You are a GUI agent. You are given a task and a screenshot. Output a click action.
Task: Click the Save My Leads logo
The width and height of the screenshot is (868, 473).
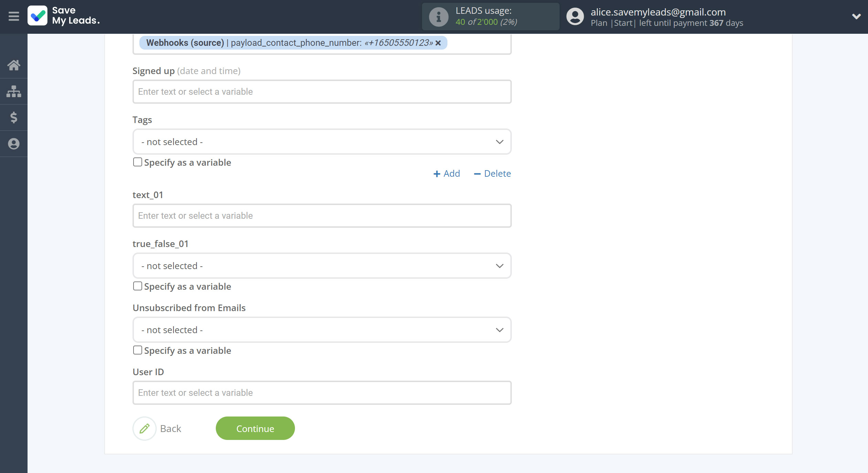coord(64,16)
